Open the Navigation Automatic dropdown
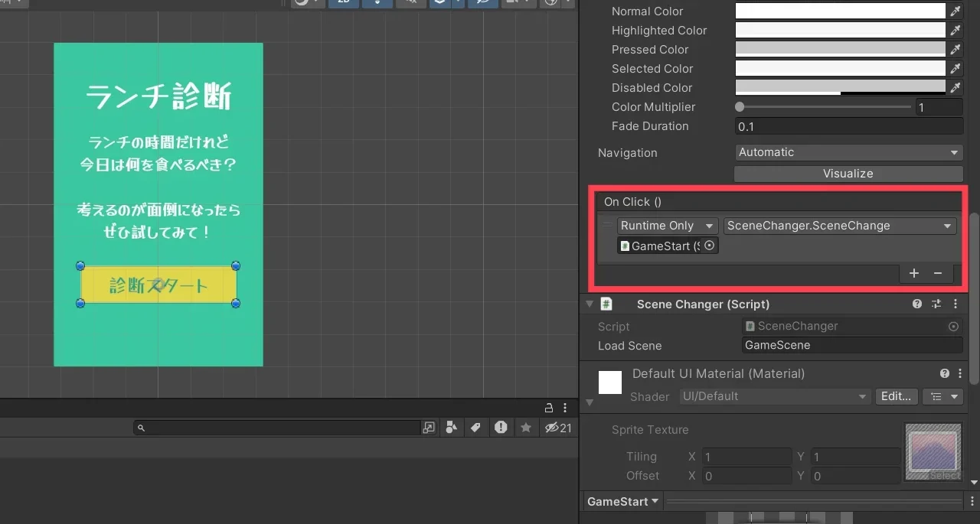Screen dimensions: 980x524 [x=848, y=152]
